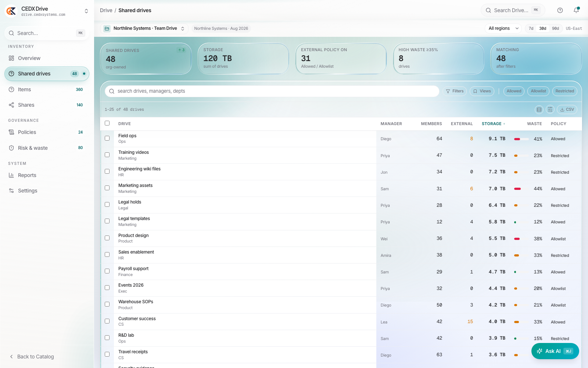Image resolution: width=588 pixels, height=368 pixels.
Task: Click the Shares icon in sidebar
Action: [x=11, y=105]
